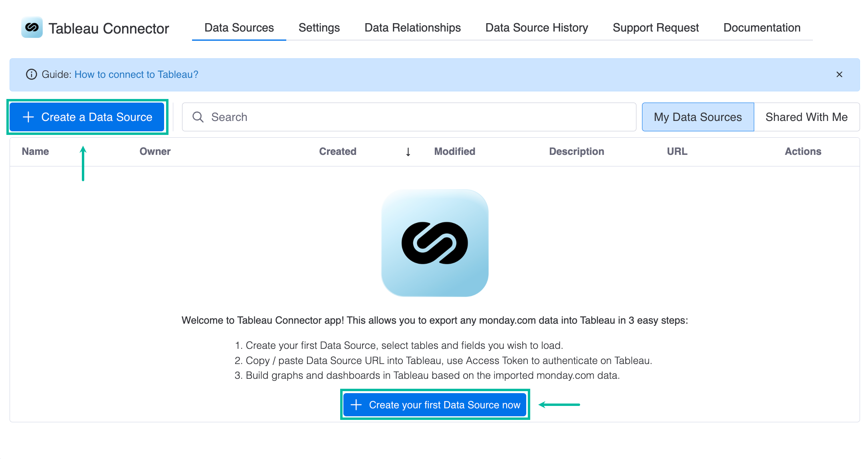868x459 pixels.
Task: Click plus icon in Create a Data Source button
Action: 28,117
